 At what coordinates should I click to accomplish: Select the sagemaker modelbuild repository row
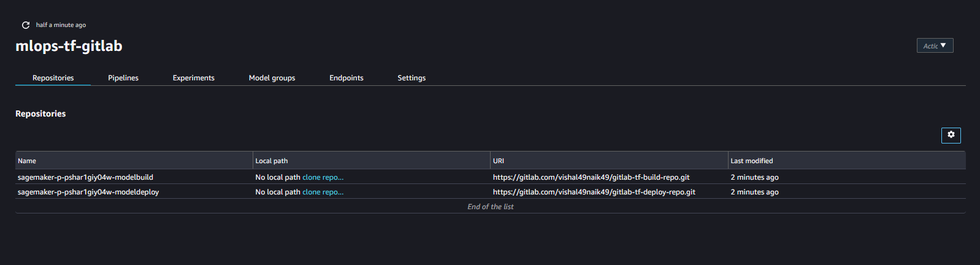click(491, 177)
